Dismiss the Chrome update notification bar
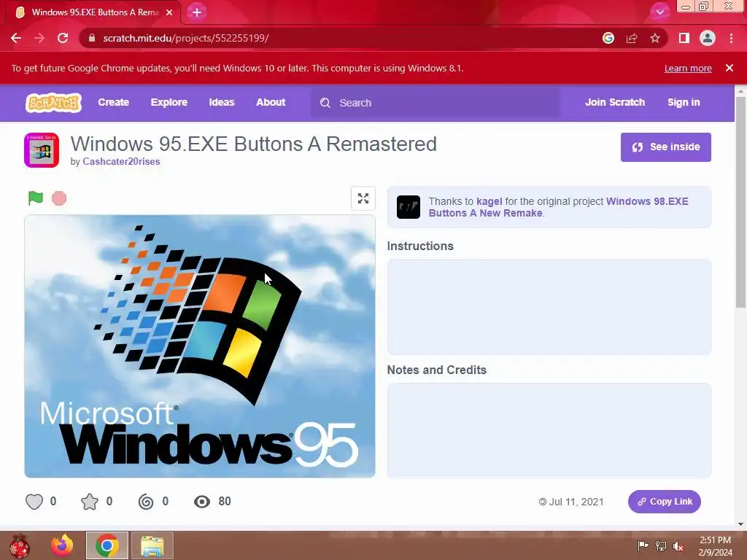 729,68
